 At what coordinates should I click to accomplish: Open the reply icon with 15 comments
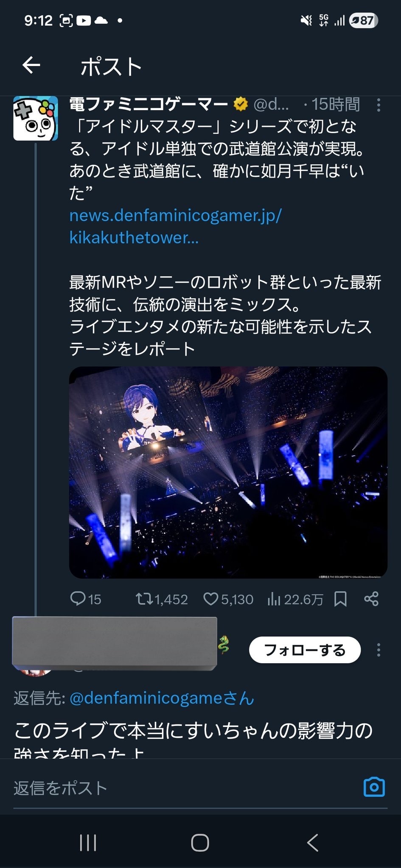[78, 598]
